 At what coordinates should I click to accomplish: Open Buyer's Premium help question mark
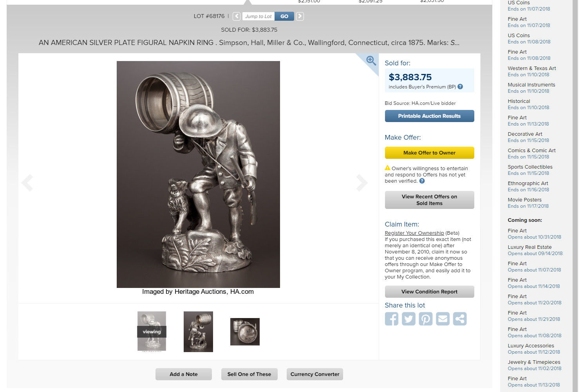460,87
